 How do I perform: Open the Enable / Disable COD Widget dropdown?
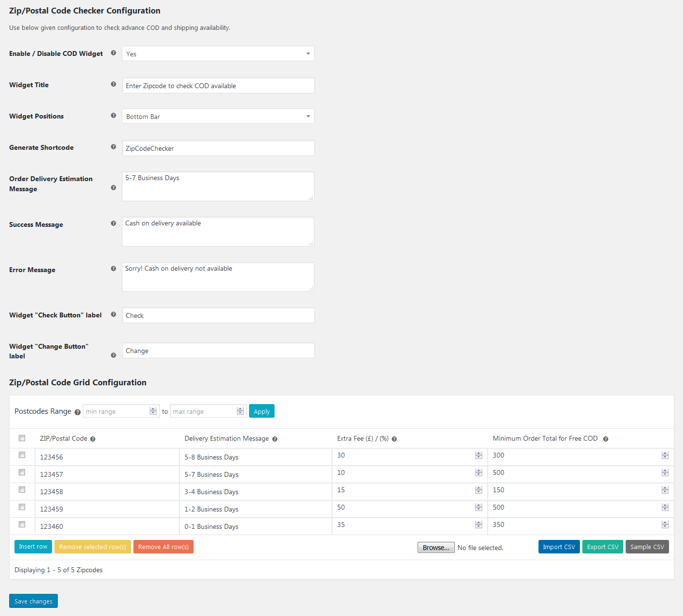[218, 53]
